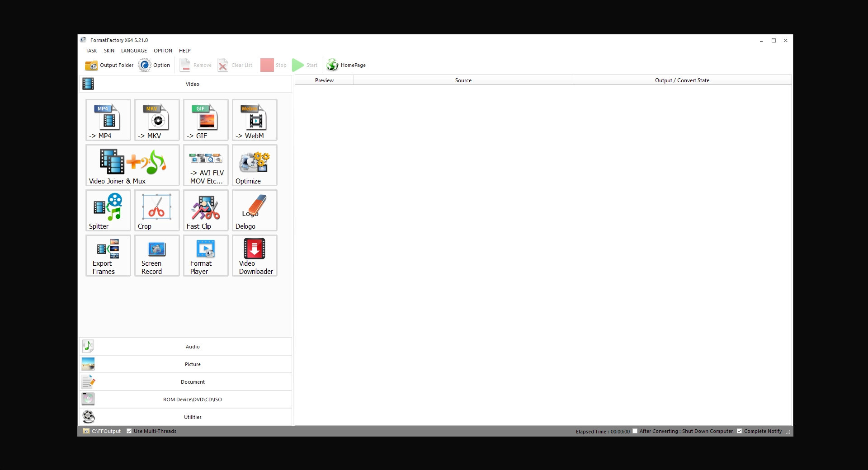Open the TASK menu
868x470 pixels.
91,51
